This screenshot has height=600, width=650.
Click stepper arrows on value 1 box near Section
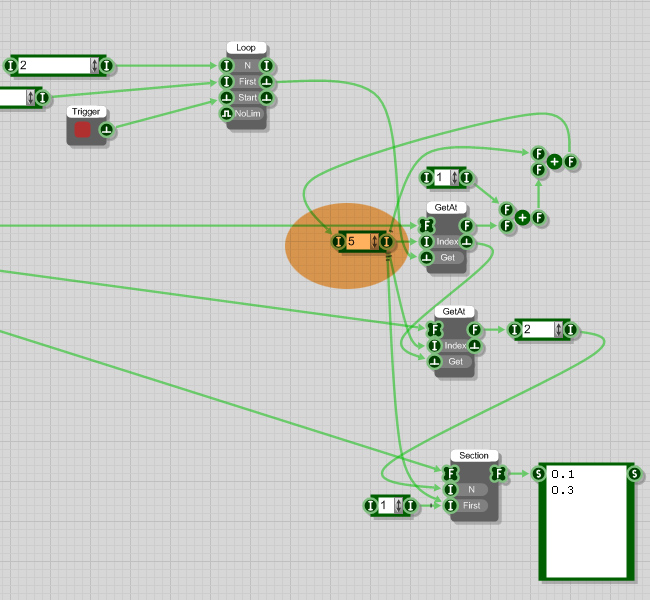(399, 507)
